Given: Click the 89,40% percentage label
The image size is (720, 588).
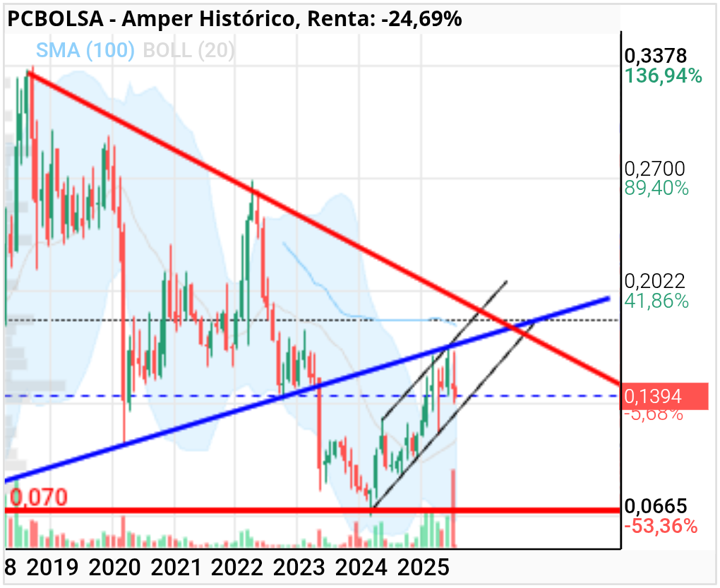Looking at the screenshot, I should 656,188.
